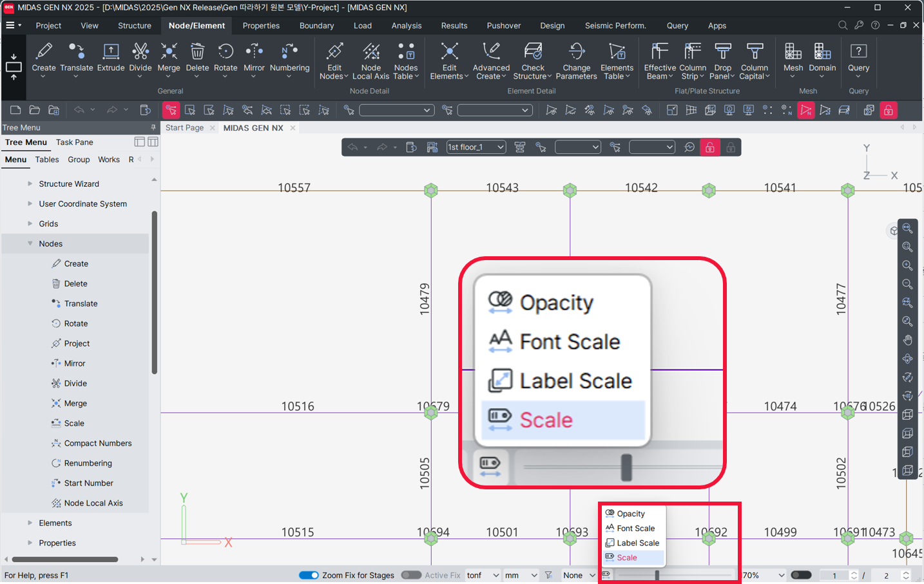Screen dimensions: 924x584
Task: Open Change Parameters tool
Action: (576, 61)
